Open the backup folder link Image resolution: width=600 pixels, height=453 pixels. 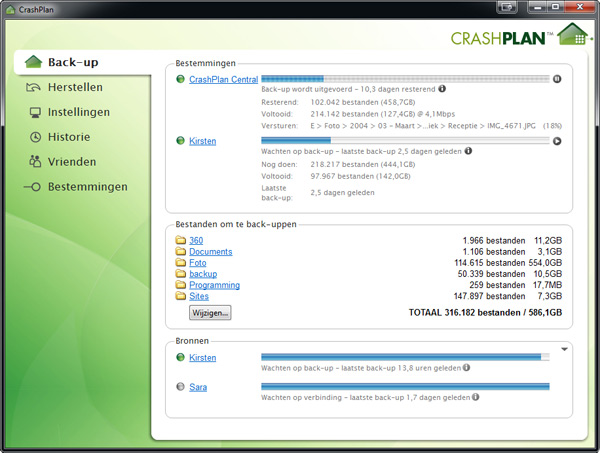pyautogui.click(x=203, y=274)
